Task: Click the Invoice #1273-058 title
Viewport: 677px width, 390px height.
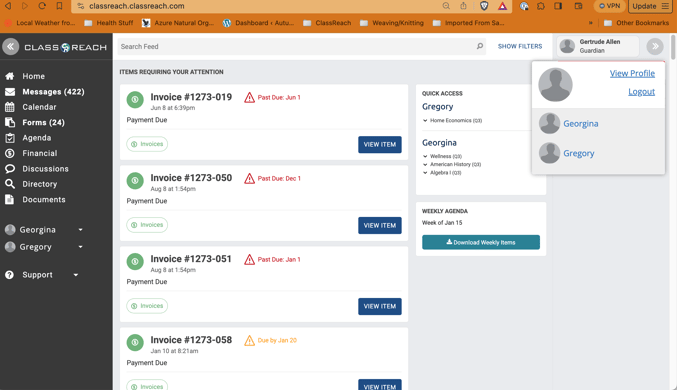Action: pyautogui.click(x=191, y=340)
